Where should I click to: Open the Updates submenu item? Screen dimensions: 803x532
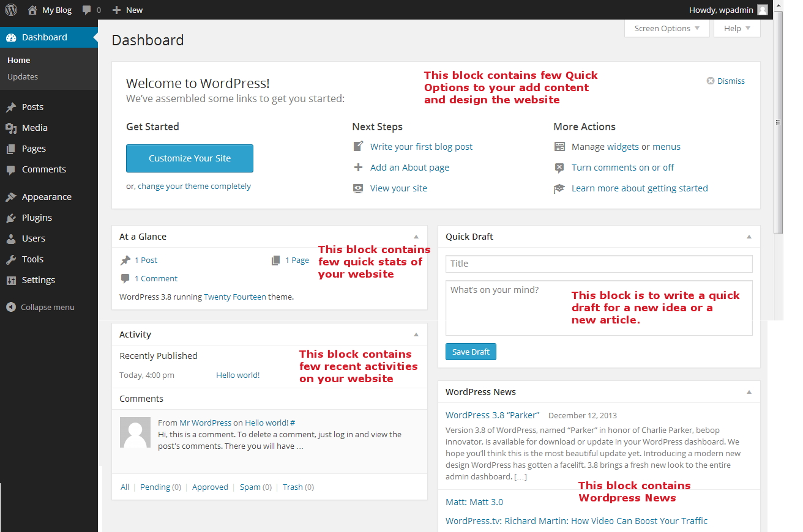pos(23,76)
